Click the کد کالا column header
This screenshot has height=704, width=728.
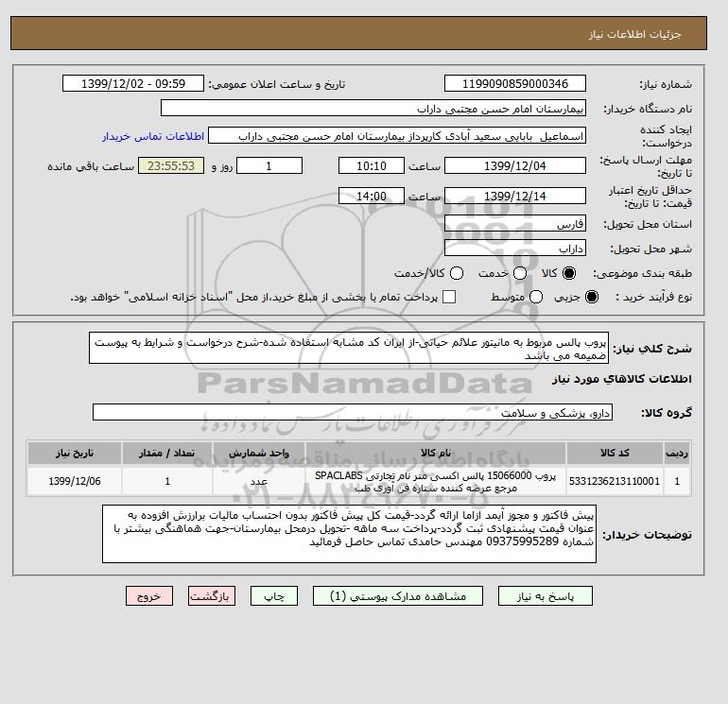click(615, 453)
